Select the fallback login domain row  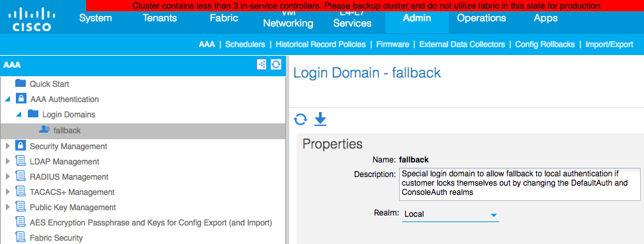coord(143,131)
